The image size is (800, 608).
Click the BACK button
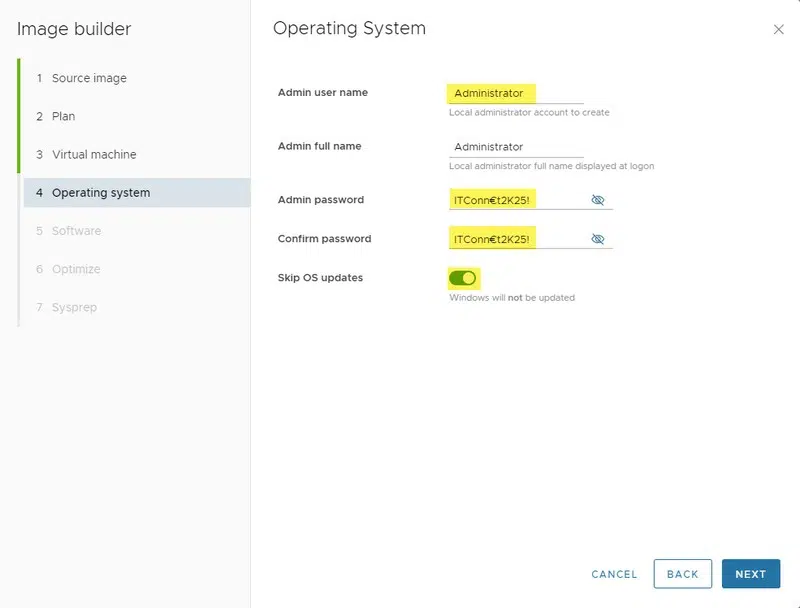tap(682, 574)
